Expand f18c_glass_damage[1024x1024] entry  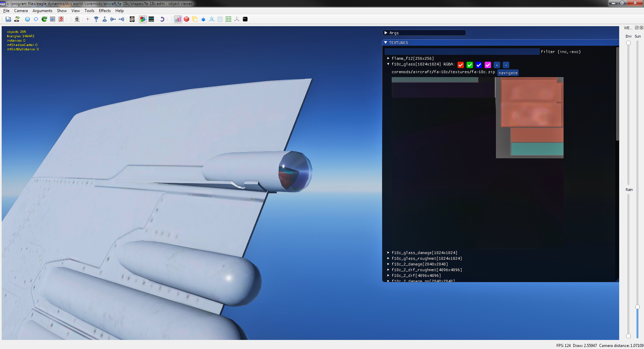tap(388, 253)
